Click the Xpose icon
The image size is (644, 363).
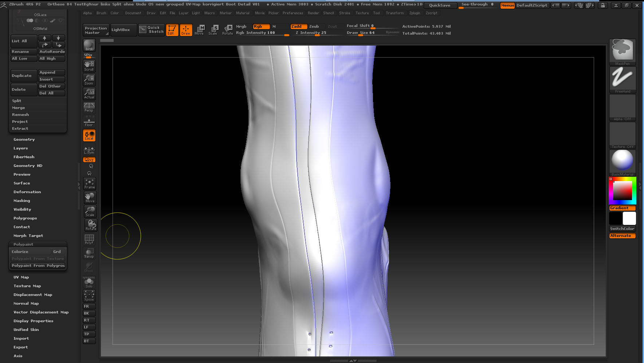click(x=89, y=296)
